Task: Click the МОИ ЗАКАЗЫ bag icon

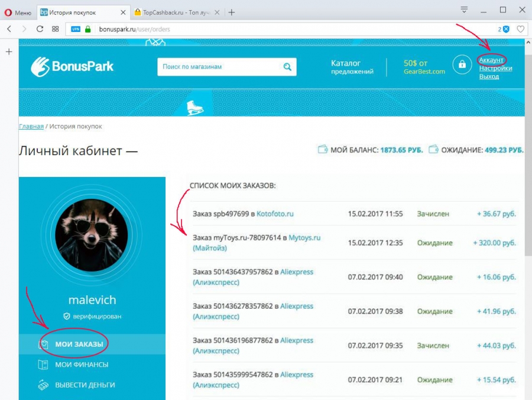Action: click(x=43, y=344)
